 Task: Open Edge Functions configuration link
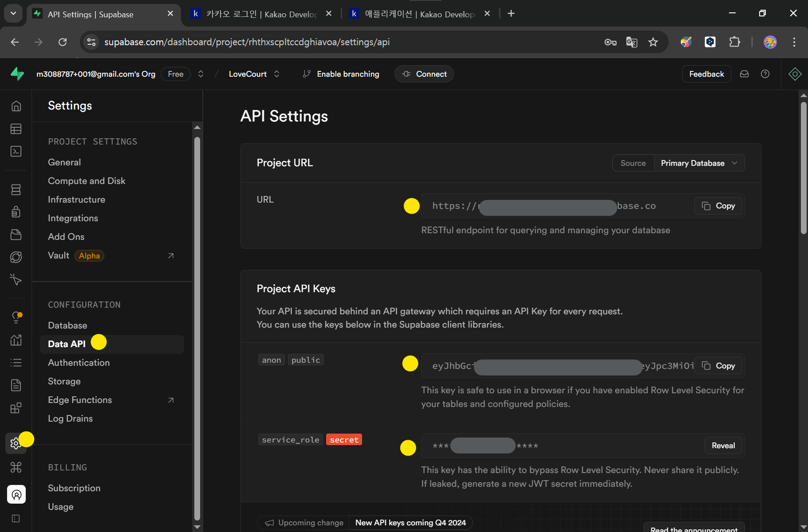pyautogui.click(x=111, y=400)
